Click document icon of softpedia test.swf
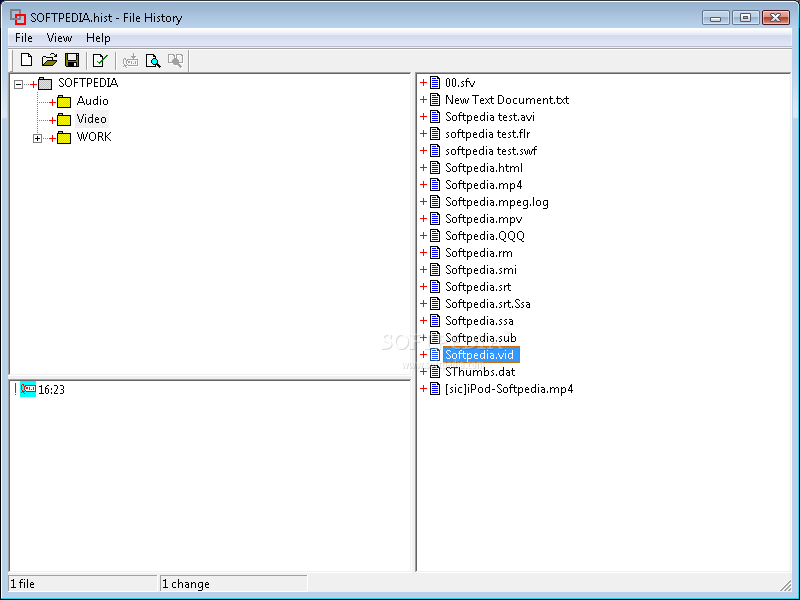800x600 pixels. (435, 151)
